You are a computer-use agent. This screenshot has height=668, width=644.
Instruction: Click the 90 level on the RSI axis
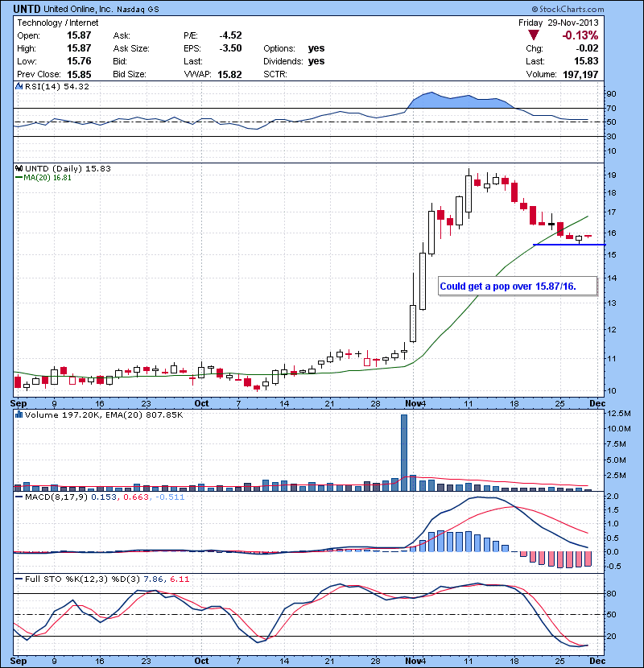pyautogui.click(x=611, y=93)
